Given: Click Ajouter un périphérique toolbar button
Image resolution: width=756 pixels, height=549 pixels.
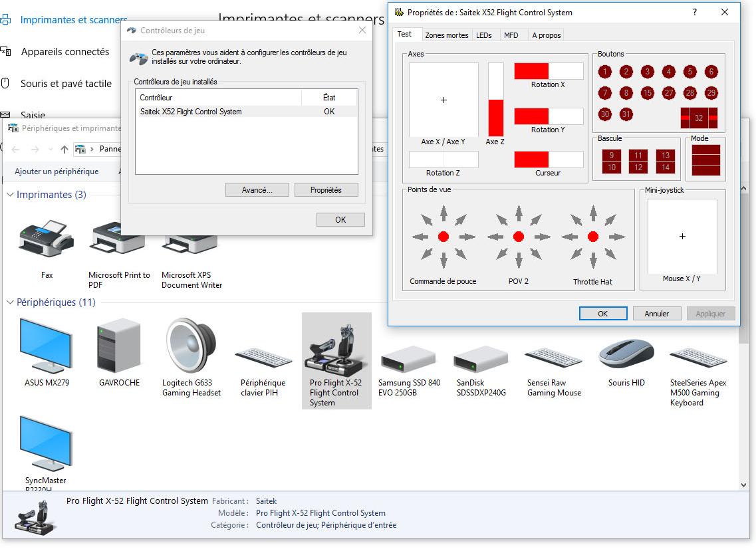Looking at the screenshot, I should tap(57, 171).
